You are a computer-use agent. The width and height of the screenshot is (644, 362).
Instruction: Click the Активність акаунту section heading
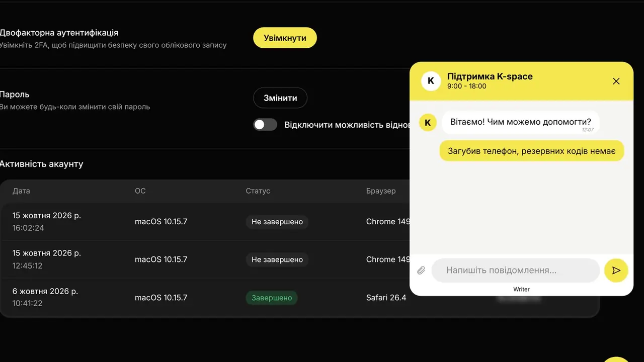click(x=42, y=164)
